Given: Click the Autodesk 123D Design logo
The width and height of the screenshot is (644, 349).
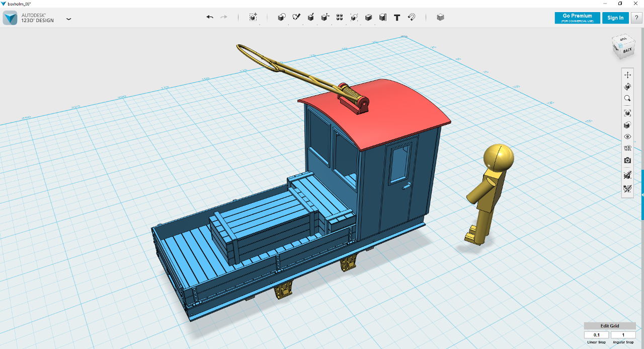Looking at the screenshot, I should point(10,19).
